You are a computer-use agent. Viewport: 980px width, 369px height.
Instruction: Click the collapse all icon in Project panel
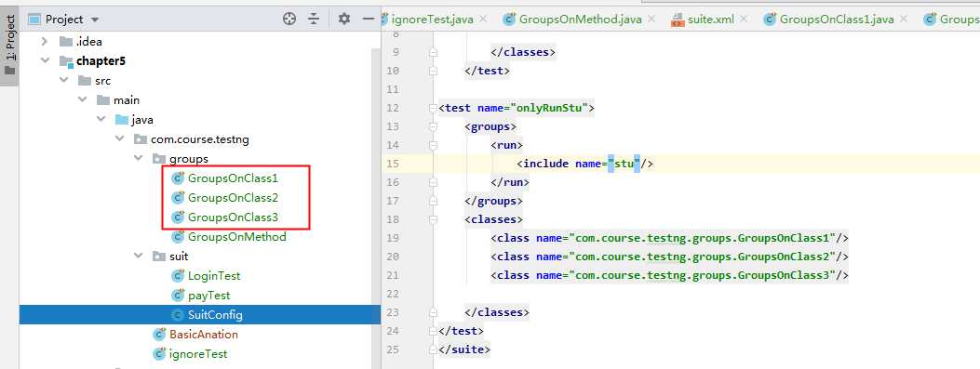[x=314, y=19]
